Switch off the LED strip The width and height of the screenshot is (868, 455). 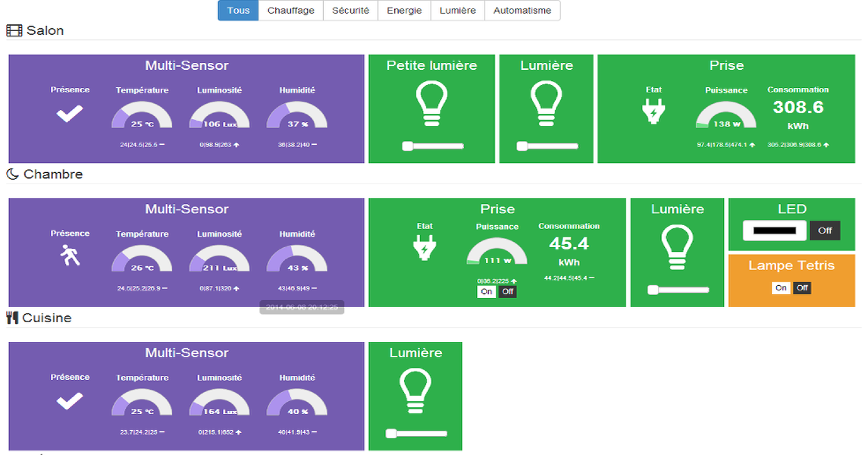pyautogui.click(x=825, y=230)
